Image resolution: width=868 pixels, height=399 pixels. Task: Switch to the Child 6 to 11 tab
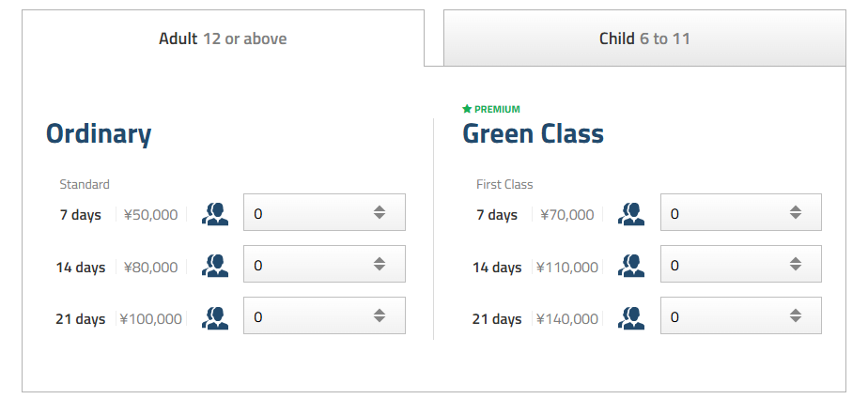(x=645, y=38)
